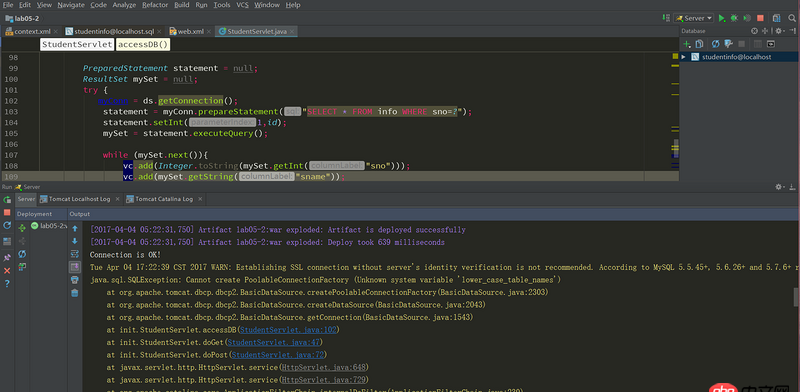Open the database console icon

click(770, 44)
